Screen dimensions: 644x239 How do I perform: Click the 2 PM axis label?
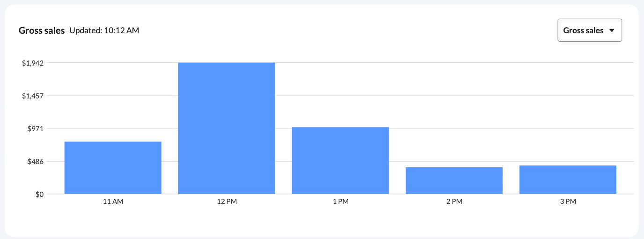coord(454,202)
